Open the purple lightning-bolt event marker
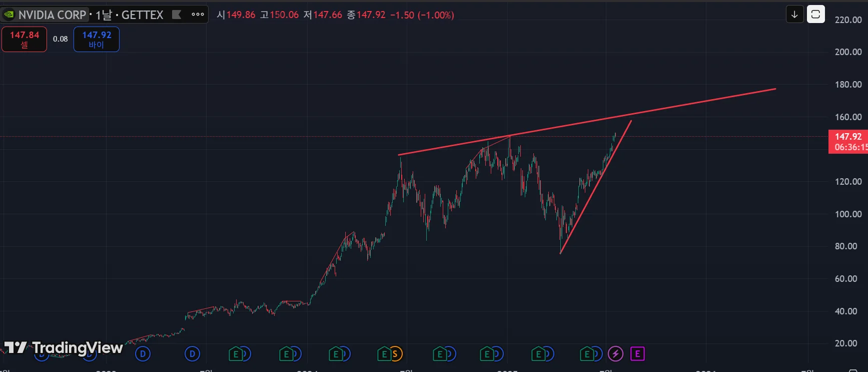Viewport: 868px width, 372px height. 615,354
